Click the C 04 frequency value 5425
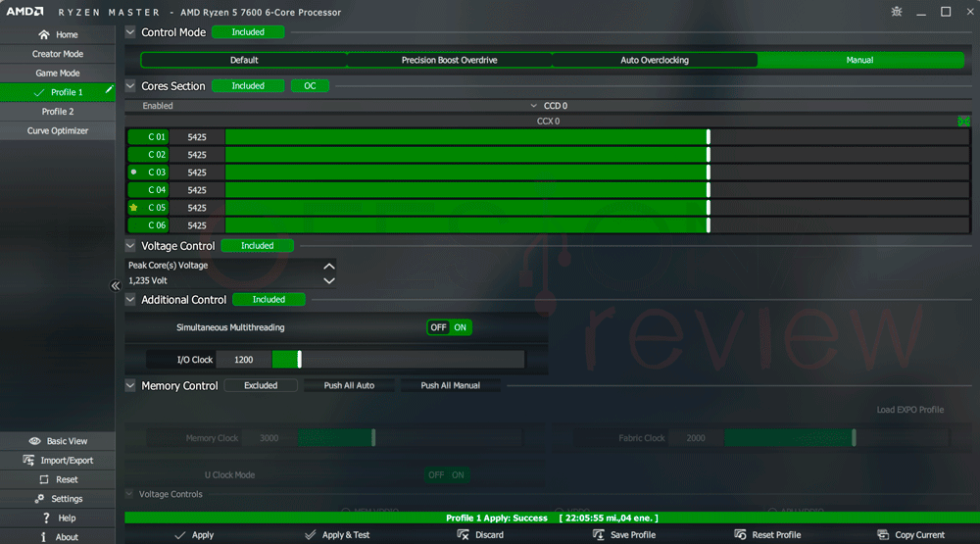The width and height of the screenshot is (980, 544). 197,190
